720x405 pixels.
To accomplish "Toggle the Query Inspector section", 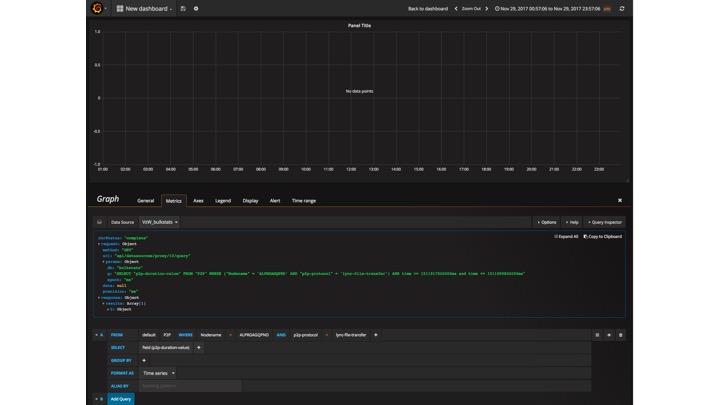I will (605, 222).
